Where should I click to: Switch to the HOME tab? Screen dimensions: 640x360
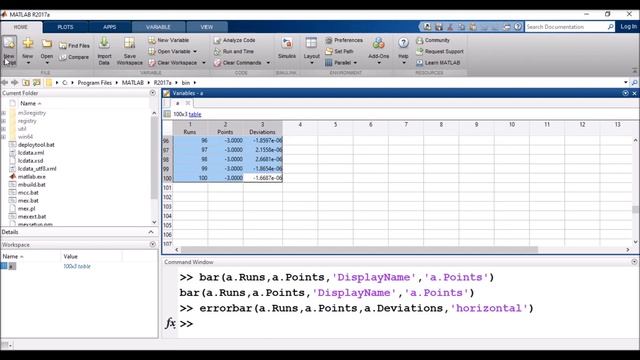point(21,27)
